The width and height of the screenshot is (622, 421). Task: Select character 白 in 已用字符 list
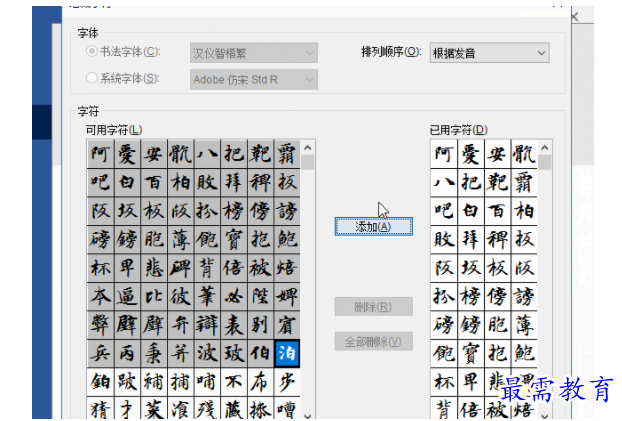[471, 211]
